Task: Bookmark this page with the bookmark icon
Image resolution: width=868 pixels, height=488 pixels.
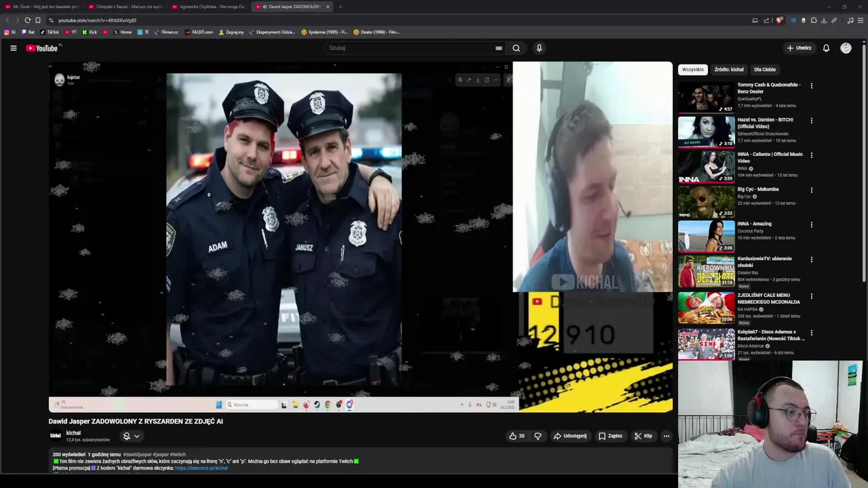Action: point(38,20)
